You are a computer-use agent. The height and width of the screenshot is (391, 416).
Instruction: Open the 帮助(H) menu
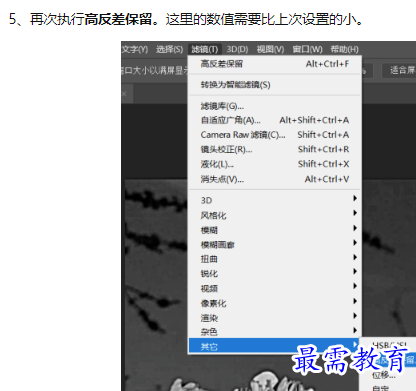pos(344,49)
